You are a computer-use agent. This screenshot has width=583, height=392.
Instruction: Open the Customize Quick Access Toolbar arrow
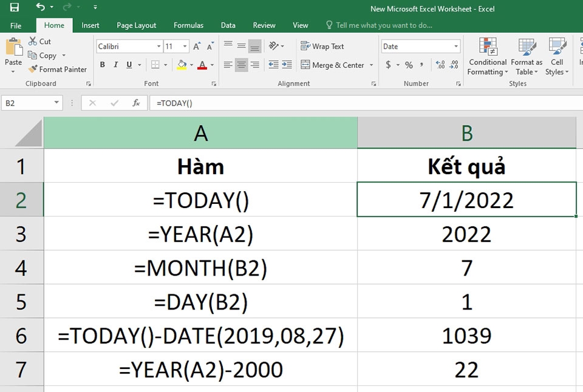[95, 7]
